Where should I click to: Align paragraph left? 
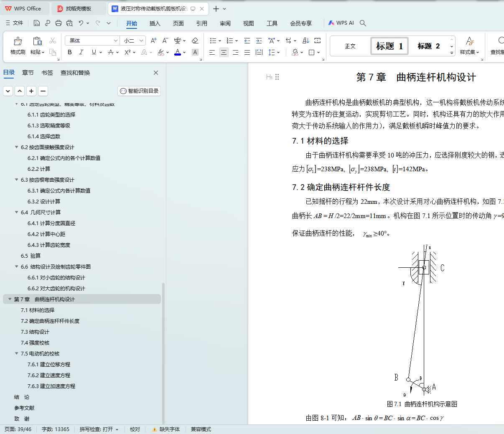[x=212, y=52]
